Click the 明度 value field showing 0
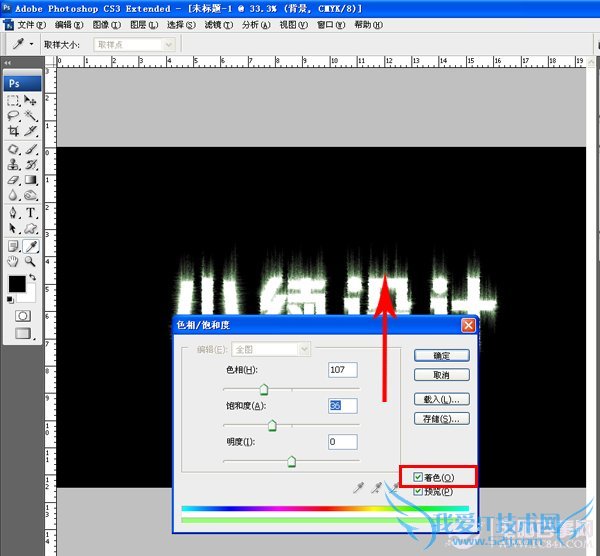 pos(343,442)
